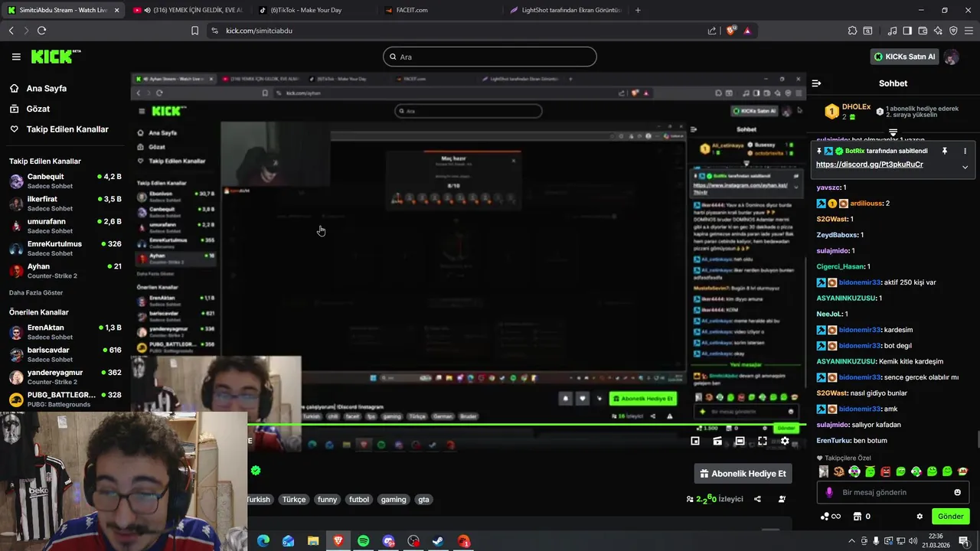Switch to the FACEIT.com tab
Viewport: 980px width, 551px height.
tap(436, 10)
